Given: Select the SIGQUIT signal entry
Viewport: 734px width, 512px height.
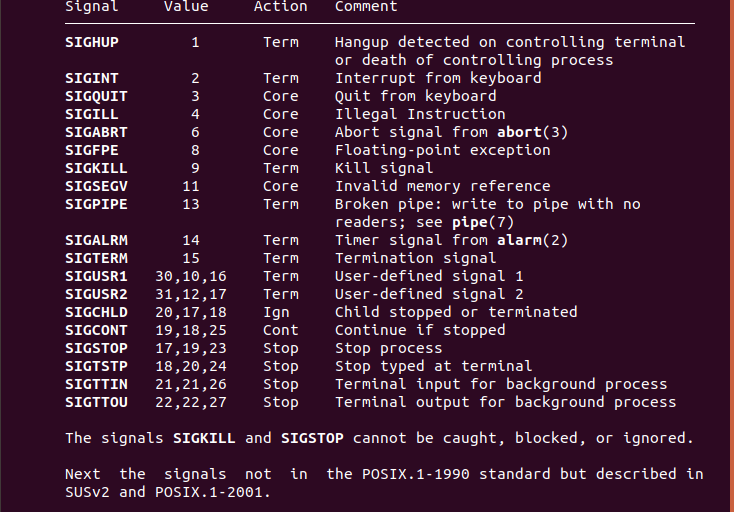Looking at the screenshot, I should tap(96, 96).
